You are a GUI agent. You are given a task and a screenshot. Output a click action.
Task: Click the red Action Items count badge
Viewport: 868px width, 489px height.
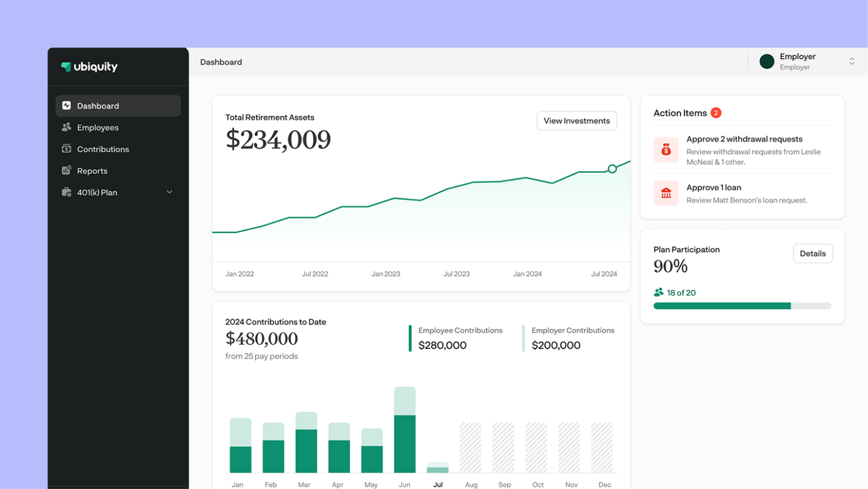716,112
